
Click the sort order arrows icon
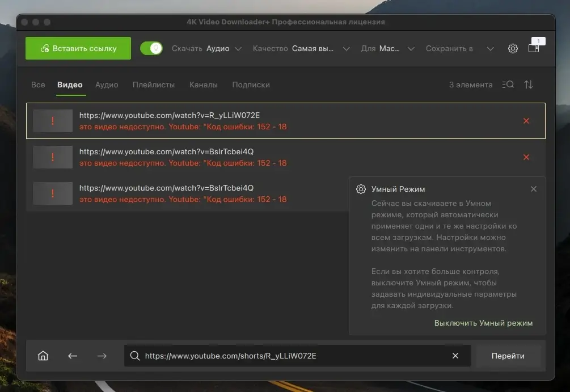[528, 85]
